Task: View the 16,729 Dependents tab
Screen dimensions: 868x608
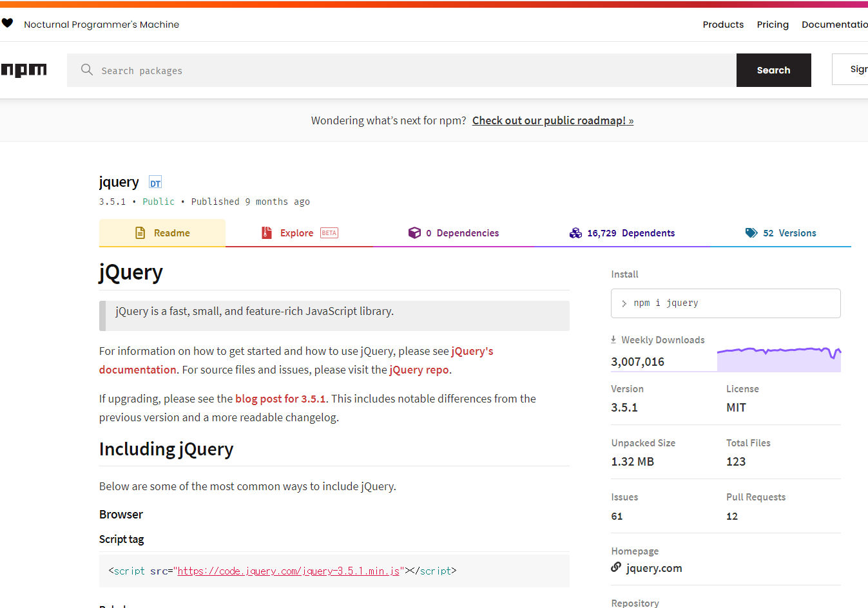Action: point(622,233)
